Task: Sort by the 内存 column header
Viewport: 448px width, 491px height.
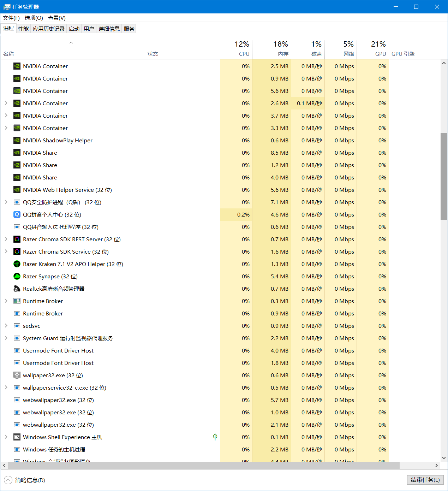Action: pos(272,49)
